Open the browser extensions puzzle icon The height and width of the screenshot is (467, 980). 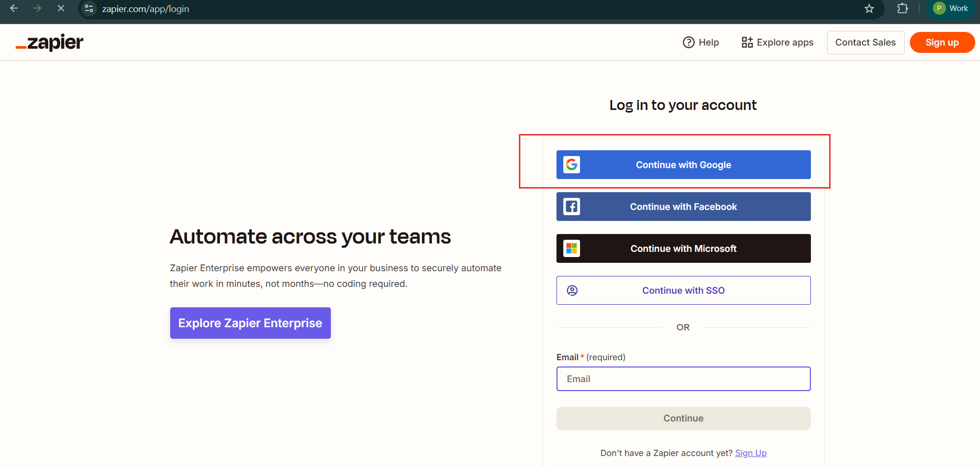[903, 8]
